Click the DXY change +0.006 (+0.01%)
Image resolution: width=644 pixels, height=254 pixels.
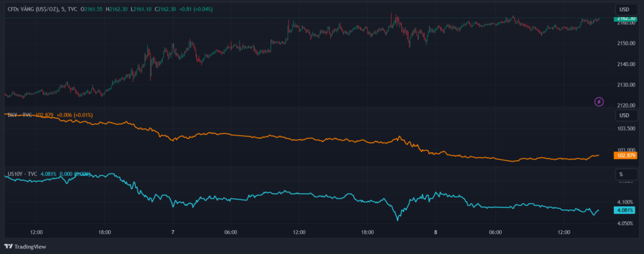(74, 115)
